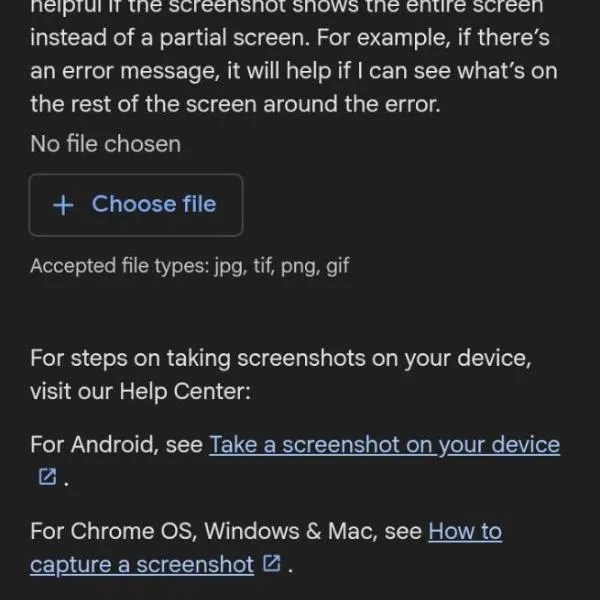Click 'capture a screenshot' on the link's second line
This screenshot has height=600, width=600.
click(x=142, y=564)
